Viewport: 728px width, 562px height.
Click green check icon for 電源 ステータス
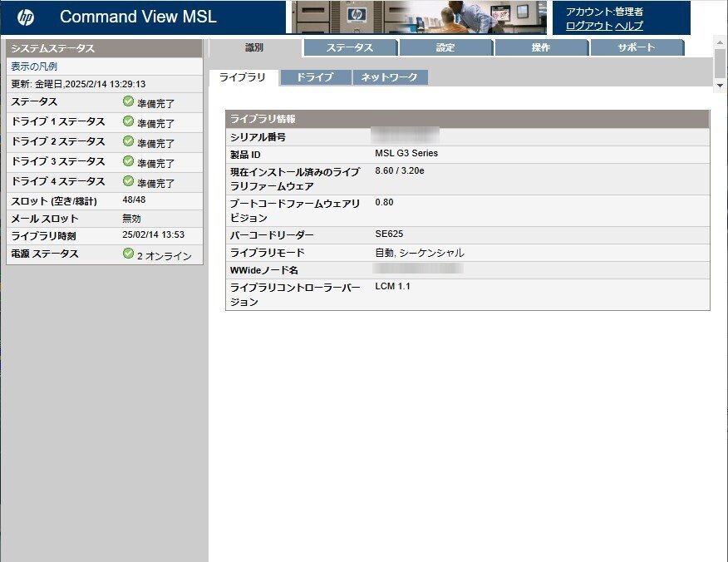[128, 253]
